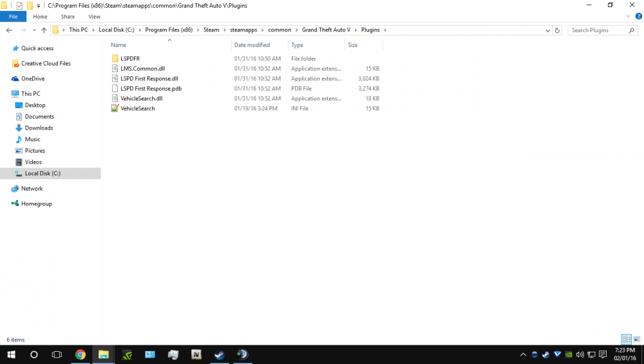Click the New folder quick access icon

30,6
